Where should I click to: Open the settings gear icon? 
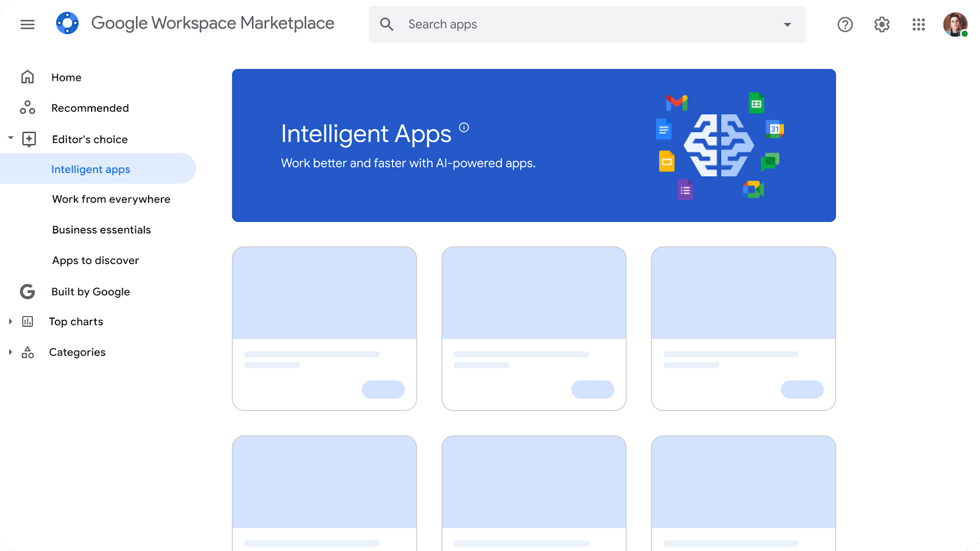[x=882, y=24]
